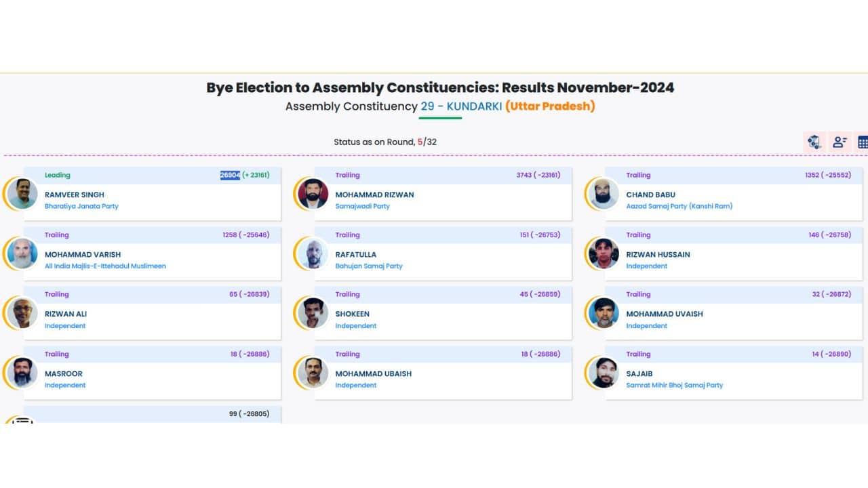The width and height of the screenshot is (868, 488).
Task: Click the 29 - KUNDARKI constituency title
Action: click(461, 106)
